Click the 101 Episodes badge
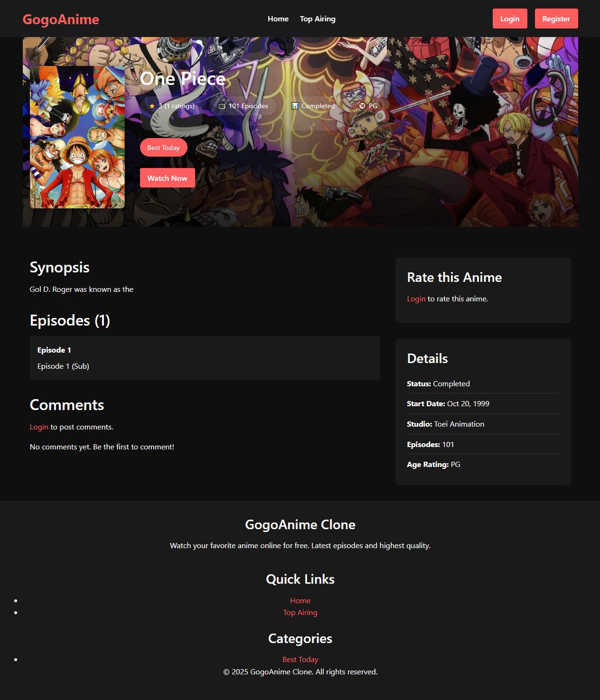 243,106
